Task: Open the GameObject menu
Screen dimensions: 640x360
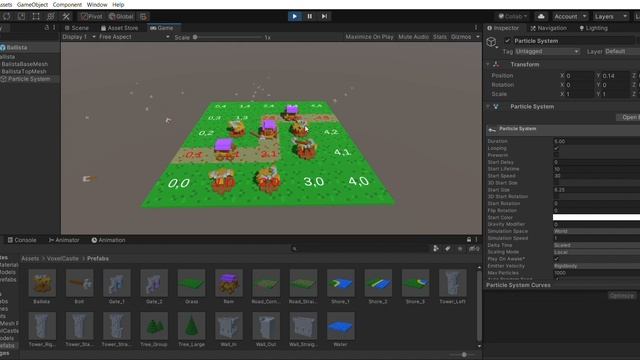Action: coord(32,4)
